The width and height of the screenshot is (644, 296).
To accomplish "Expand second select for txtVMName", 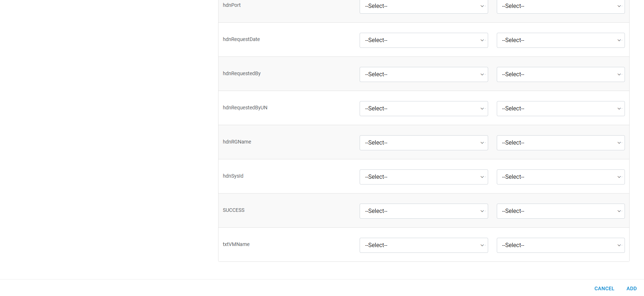I will pos(560,245).
